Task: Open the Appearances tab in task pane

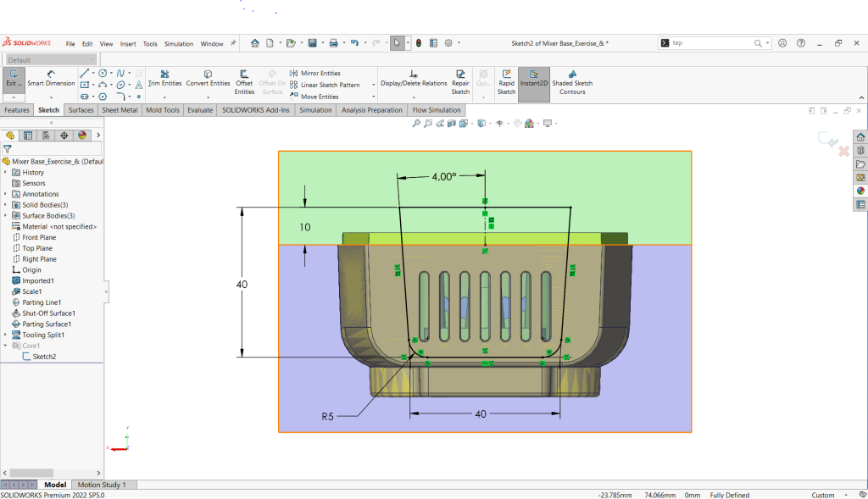Action: coord(860,191)
